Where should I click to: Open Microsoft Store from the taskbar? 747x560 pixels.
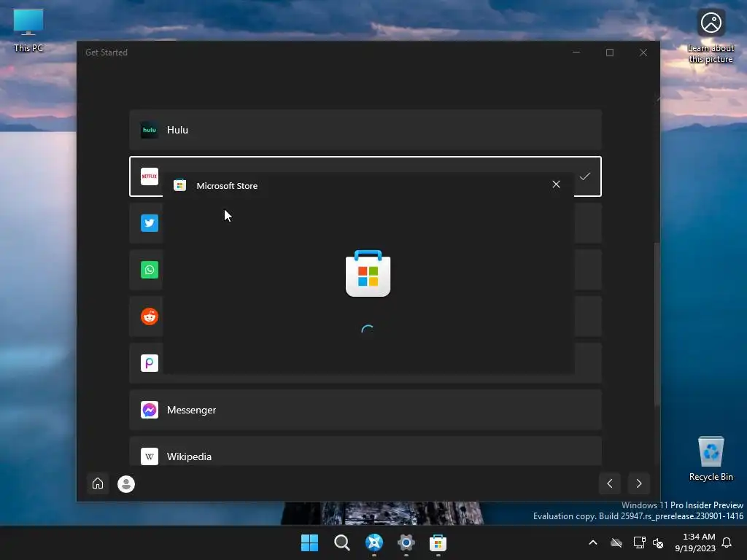[438, 542]
